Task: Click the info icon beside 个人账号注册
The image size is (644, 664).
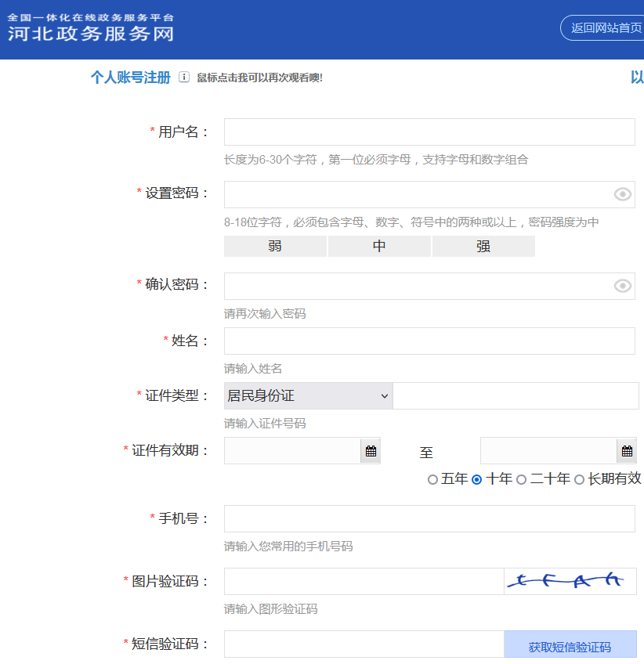Action: click(183, 78)
